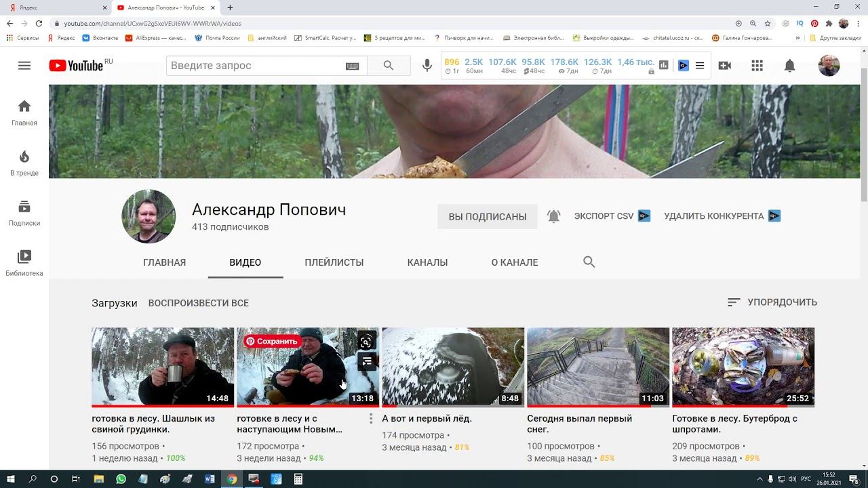The width and height of the screenshot is (868, 488).
Task: Click the Create video camera icon
Action: pyautogui.click(x=724, y=66)
